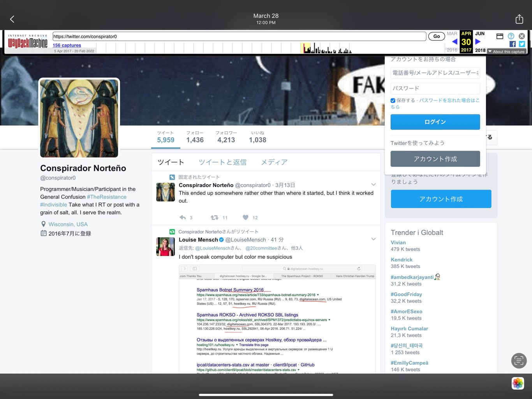This screenshot has width=532, height=399.
Task: Toggle the remember me checkbox
Action: [x=393, y=101]
